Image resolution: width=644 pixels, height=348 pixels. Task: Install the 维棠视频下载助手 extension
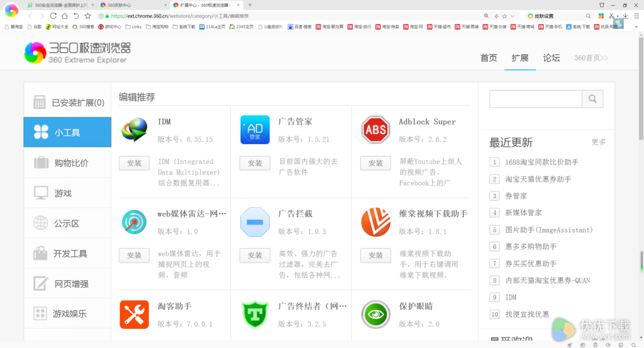point(376,255)
